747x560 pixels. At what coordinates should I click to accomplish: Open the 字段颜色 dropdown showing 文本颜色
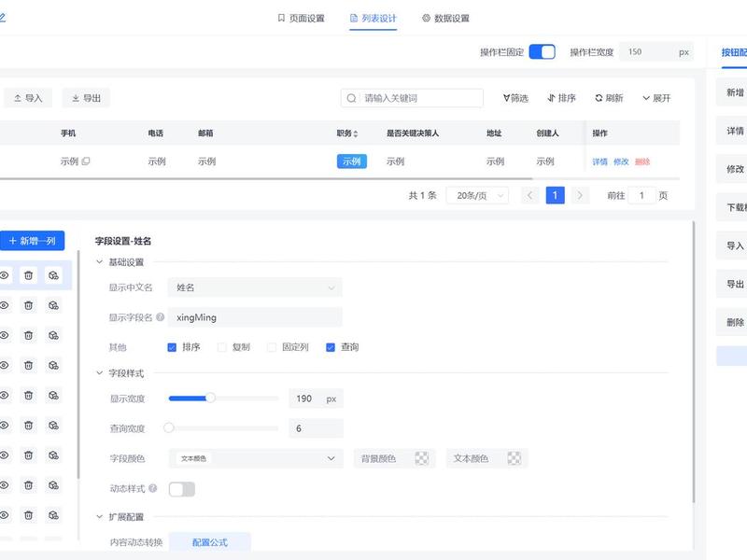256,458
